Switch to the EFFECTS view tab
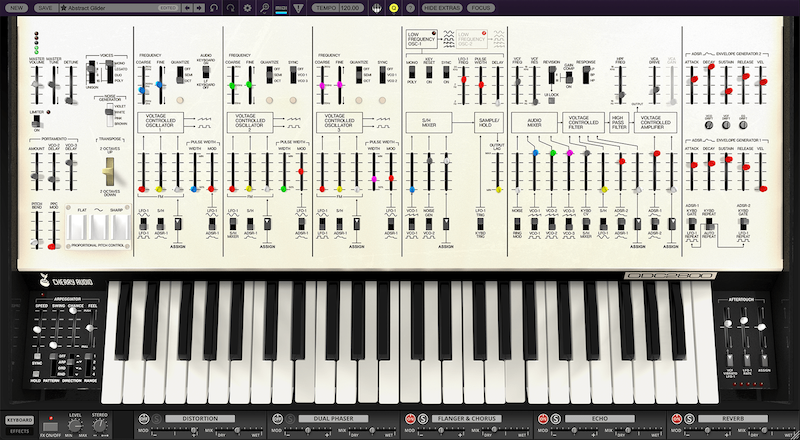The width and height of the screenshot is (800, 440). pyautogui.click(x=18, y=431)
